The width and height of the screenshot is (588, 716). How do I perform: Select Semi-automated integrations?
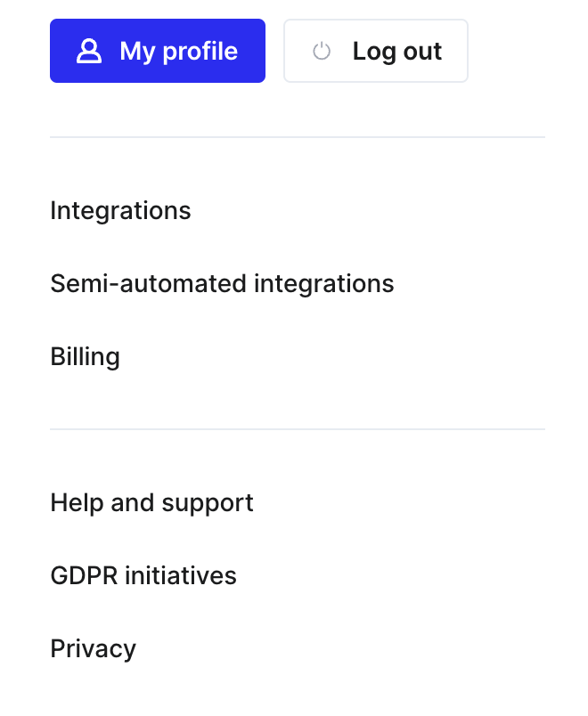tap(222, 283)
